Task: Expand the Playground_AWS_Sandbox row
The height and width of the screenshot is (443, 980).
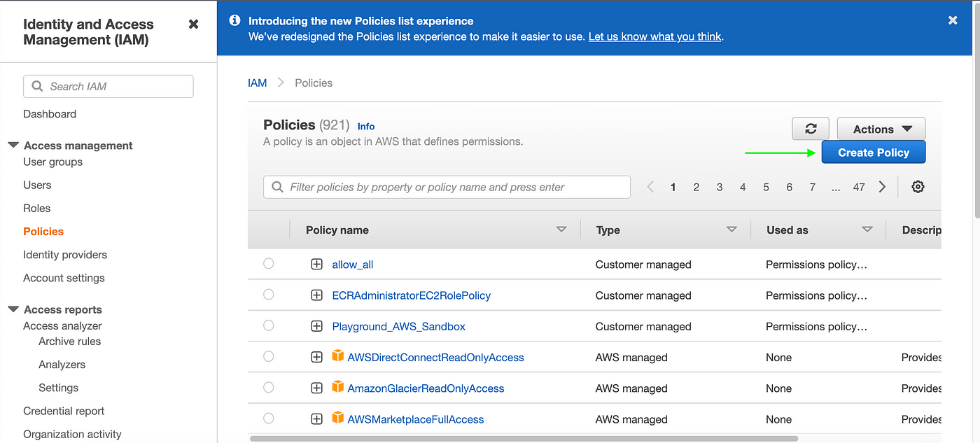Action: click(317, 326)
